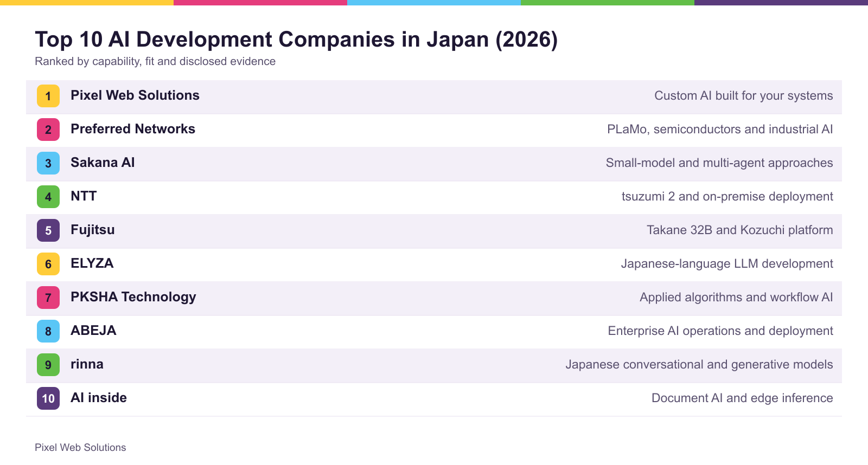868x465 pixels.
Task: Click the rank 4 green badge
Action: pos(48,197)
